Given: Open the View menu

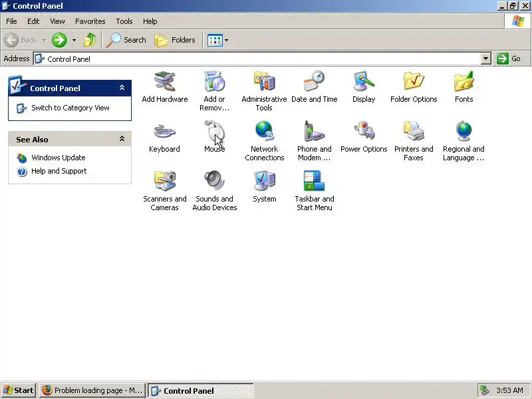Looking at the screenshot, I should coord(57,21).
